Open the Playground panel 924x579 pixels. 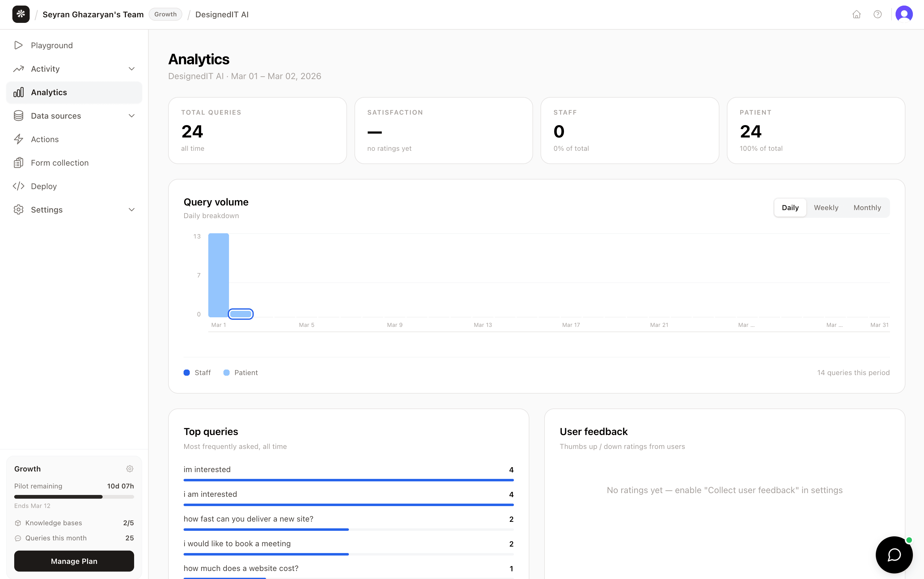pyautogui.click(x=51, y=45)
